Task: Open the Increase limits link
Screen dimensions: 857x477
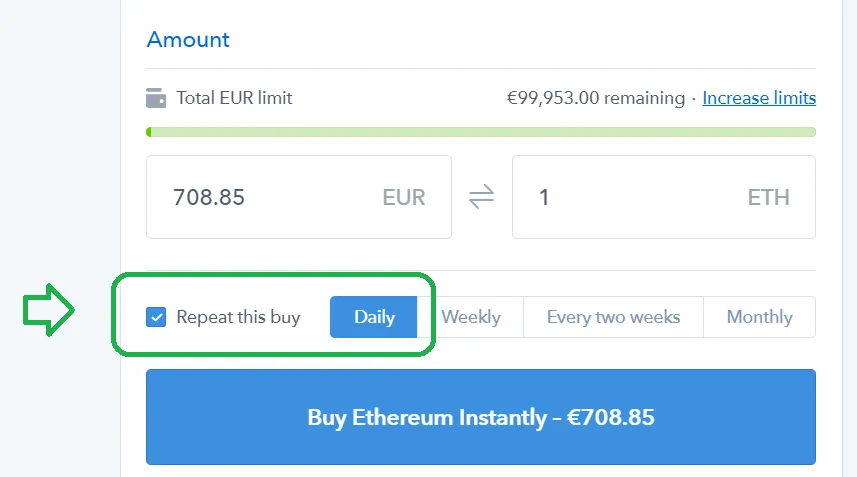Action: click(x=759, y=98)
